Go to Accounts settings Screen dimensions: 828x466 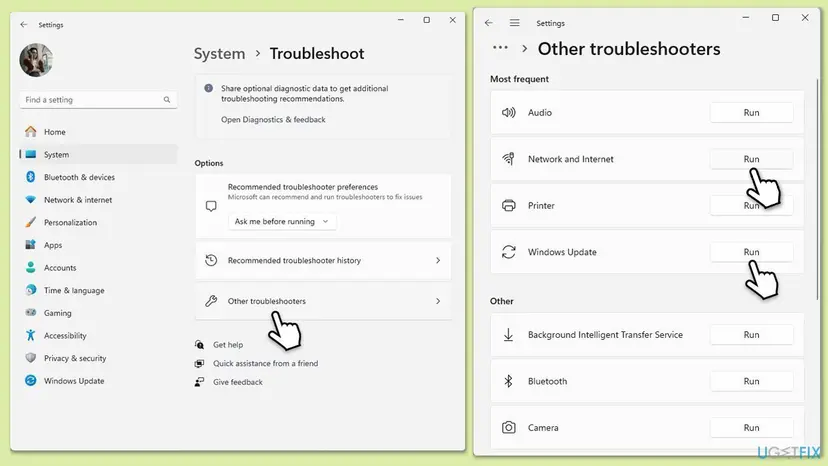98,268
